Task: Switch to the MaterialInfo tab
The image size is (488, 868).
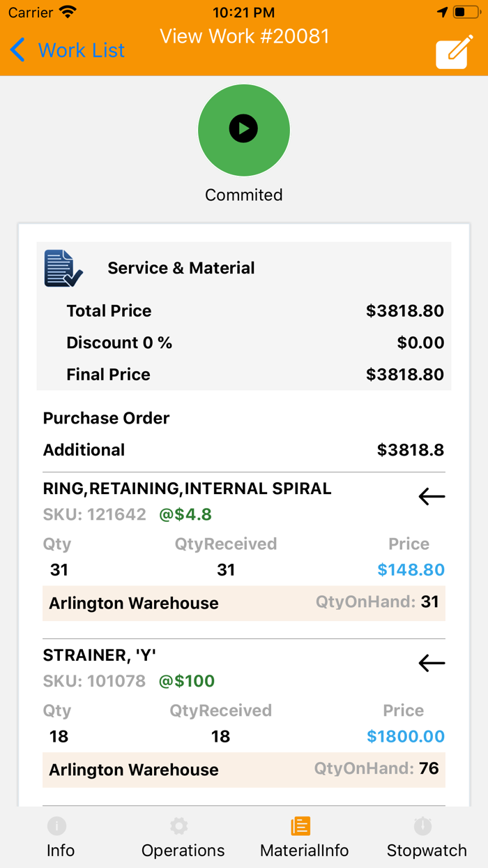Action: [x=304, y=836]
